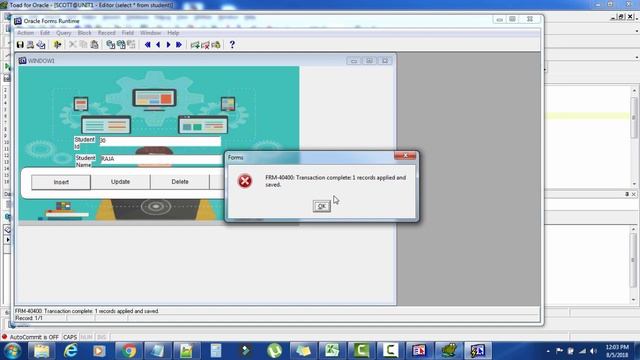
Task: Click OK in the Forms dialog
Action: point(322,206)
